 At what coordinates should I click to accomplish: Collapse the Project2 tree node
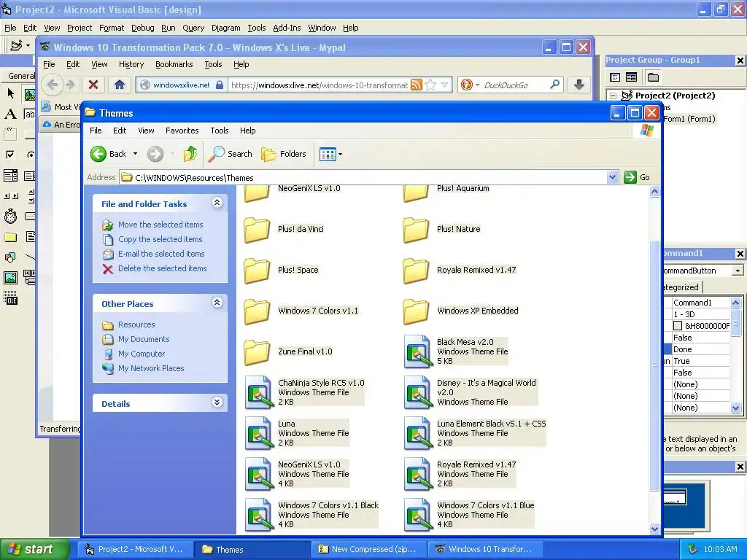(613, 96)
